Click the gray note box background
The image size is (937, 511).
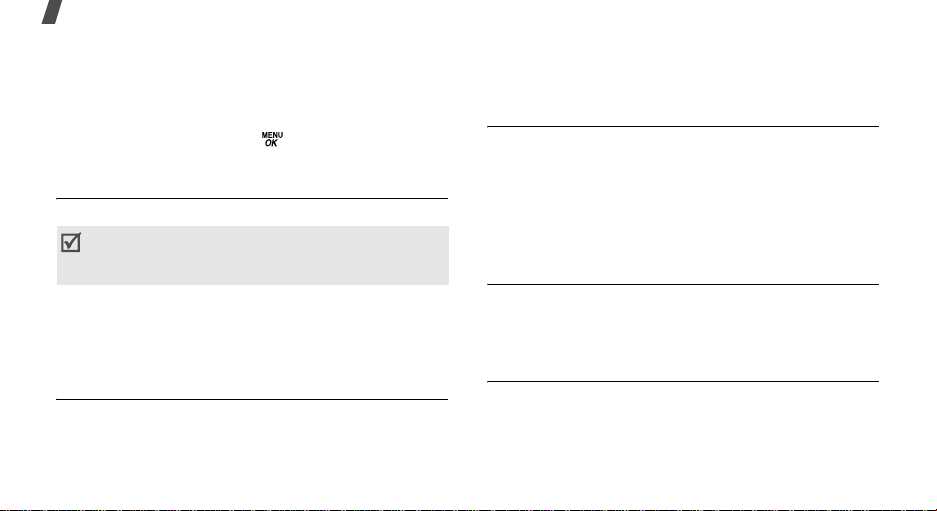(x=253, y=255)
